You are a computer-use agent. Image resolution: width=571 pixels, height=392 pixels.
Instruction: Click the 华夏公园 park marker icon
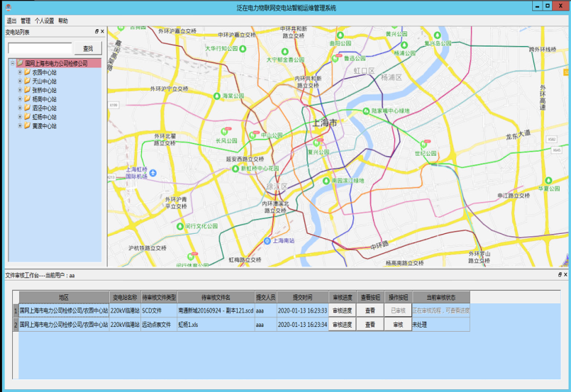click(x=548, y=181)
